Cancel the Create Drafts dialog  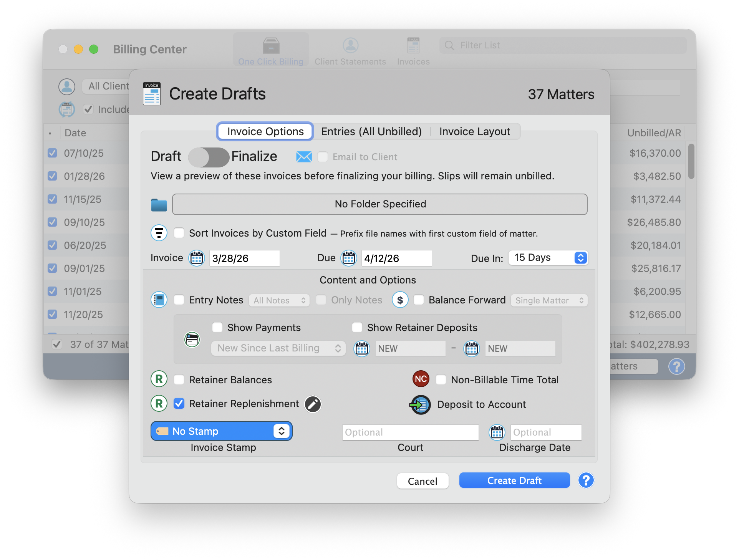[423, 481]
